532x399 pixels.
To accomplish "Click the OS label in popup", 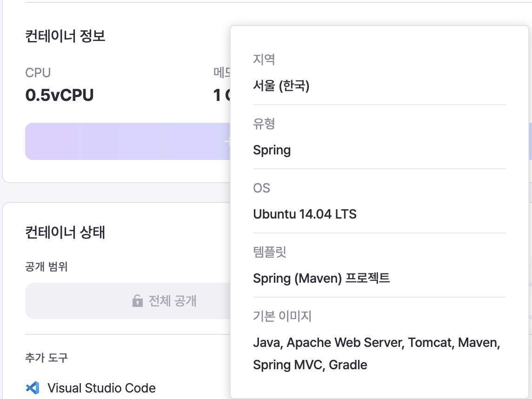I will coord(262,188).
